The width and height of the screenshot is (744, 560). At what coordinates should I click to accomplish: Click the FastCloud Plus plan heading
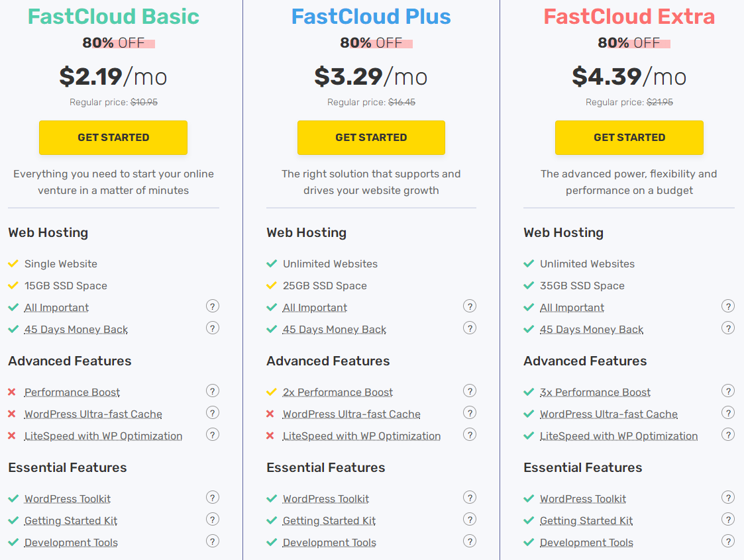[x=371, y=17]
